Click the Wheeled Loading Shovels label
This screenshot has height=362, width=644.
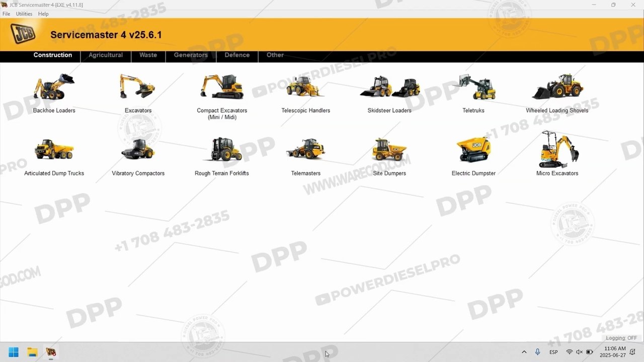[557, 111]
